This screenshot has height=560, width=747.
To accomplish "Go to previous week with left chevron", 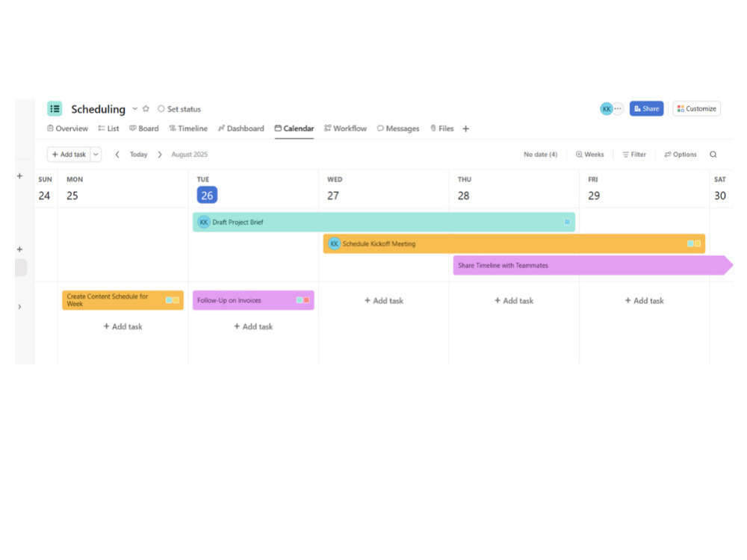I will (x=117, y=155).
